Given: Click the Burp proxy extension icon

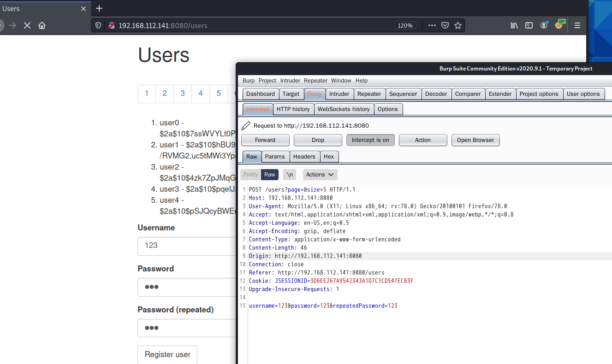Looking at the screenshot, I should [x=559, y=24].
